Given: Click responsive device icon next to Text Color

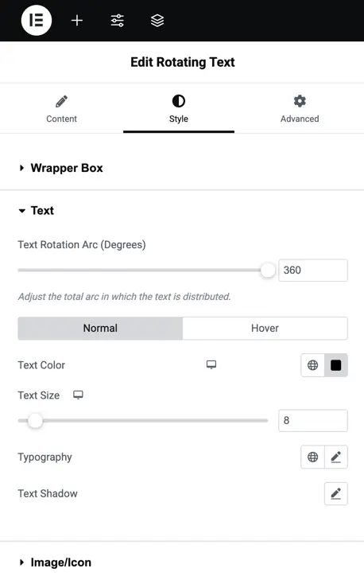Looking at the screenshot, I should pyautogui.click(x=211, y=364).
